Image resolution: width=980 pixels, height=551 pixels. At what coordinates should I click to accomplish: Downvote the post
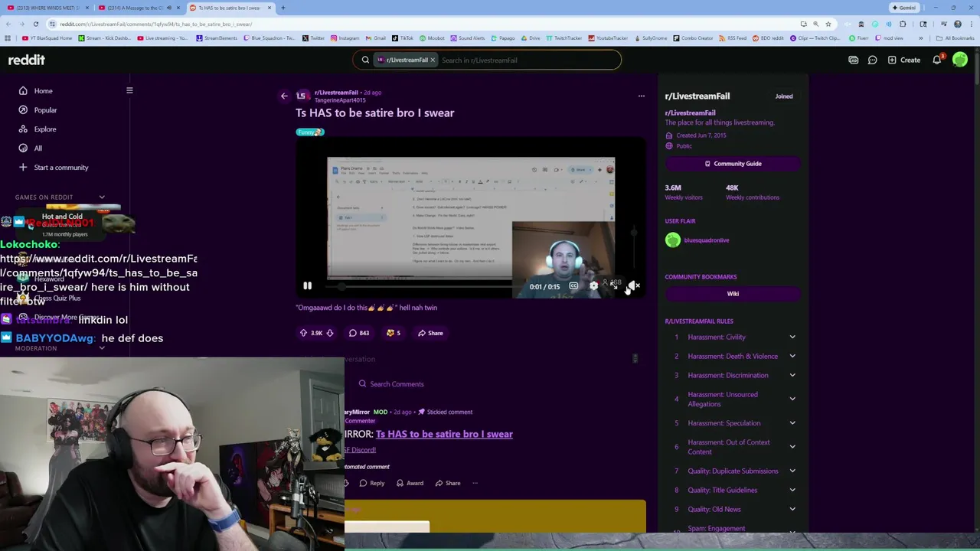pyautogui.click(x=330, y=333)
